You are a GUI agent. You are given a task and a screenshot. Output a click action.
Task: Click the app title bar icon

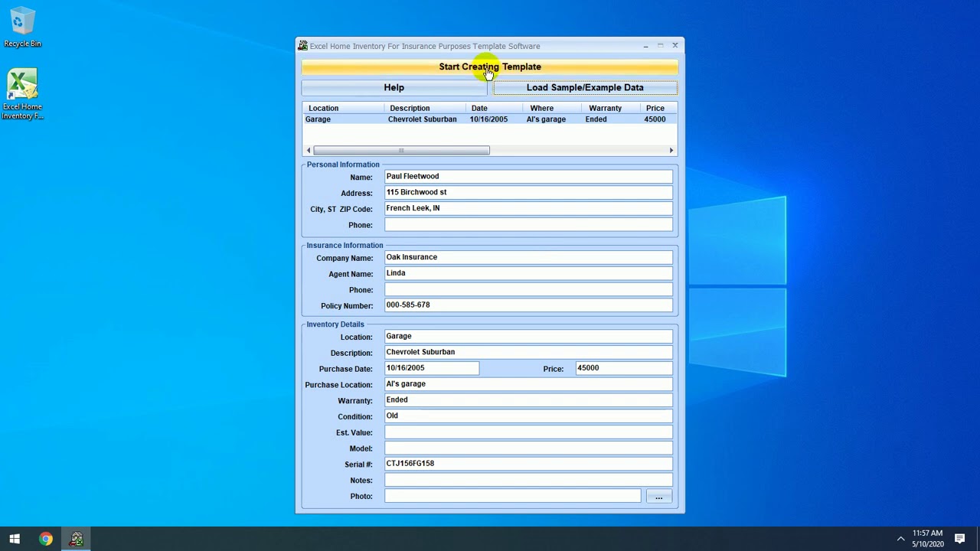pos(303,46)
